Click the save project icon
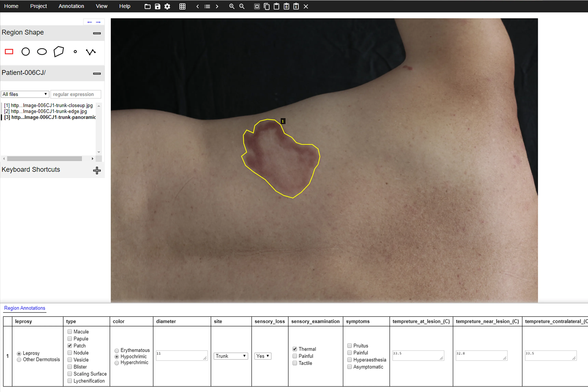This screenshot has height=392, width=588. tap(157, 6)
